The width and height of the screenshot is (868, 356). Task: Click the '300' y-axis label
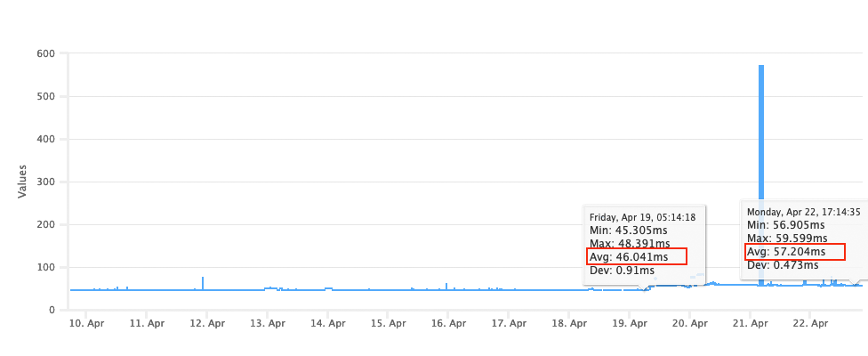click(46, 182)
